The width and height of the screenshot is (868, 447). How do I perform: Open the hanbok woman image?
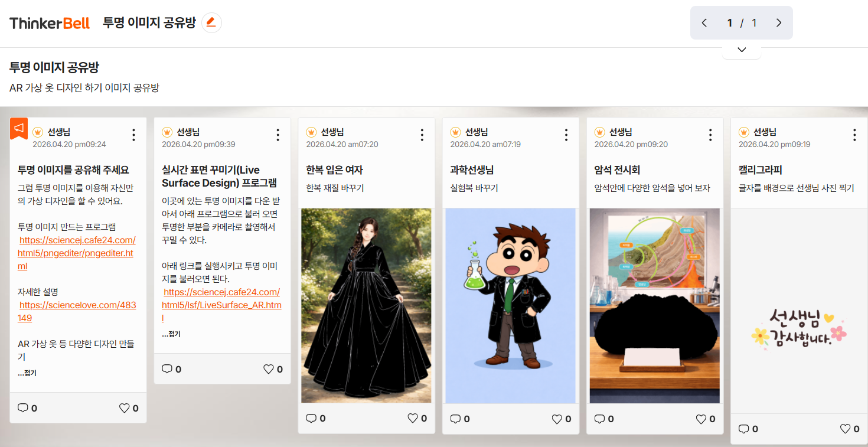click(367, 305)
